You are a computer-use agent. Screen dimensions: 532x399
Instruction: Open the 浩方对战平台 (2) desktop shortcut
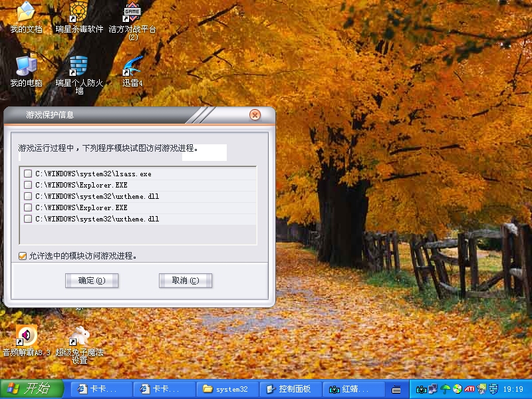point(132,21)
